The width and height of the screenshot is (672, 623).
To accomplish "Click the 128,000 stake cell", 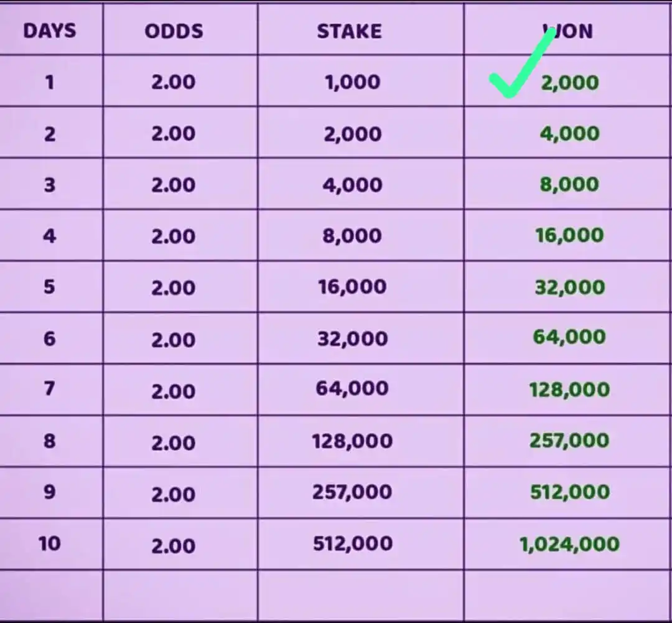I will [352, 441].
